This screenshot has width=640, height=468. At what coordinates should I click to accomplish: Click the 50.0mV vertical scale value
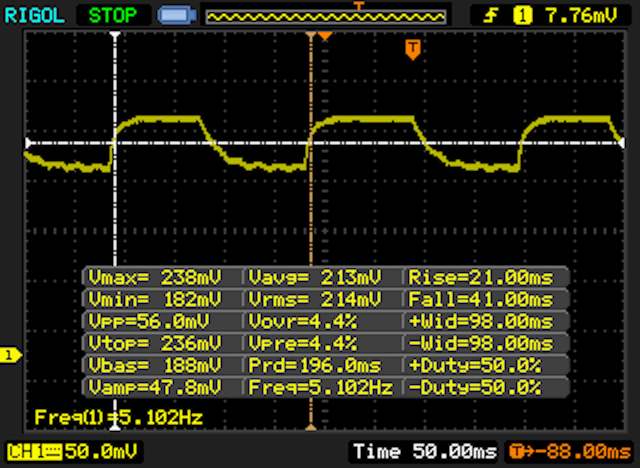(101, 452)
